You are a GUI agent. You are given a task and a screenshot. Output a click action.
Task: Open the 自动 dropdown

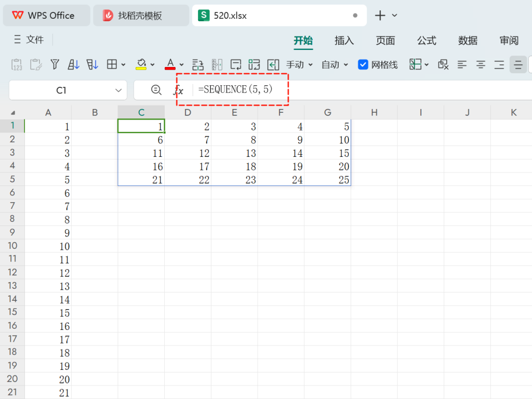tap(335, 64)
